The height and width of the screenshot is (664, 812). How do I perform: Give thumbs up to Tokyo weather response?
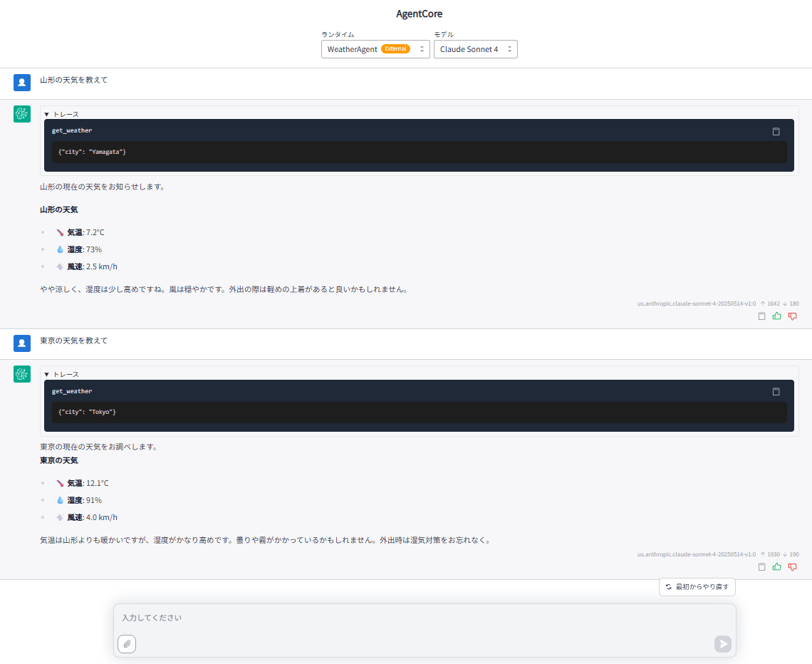[x=777, y=566]
